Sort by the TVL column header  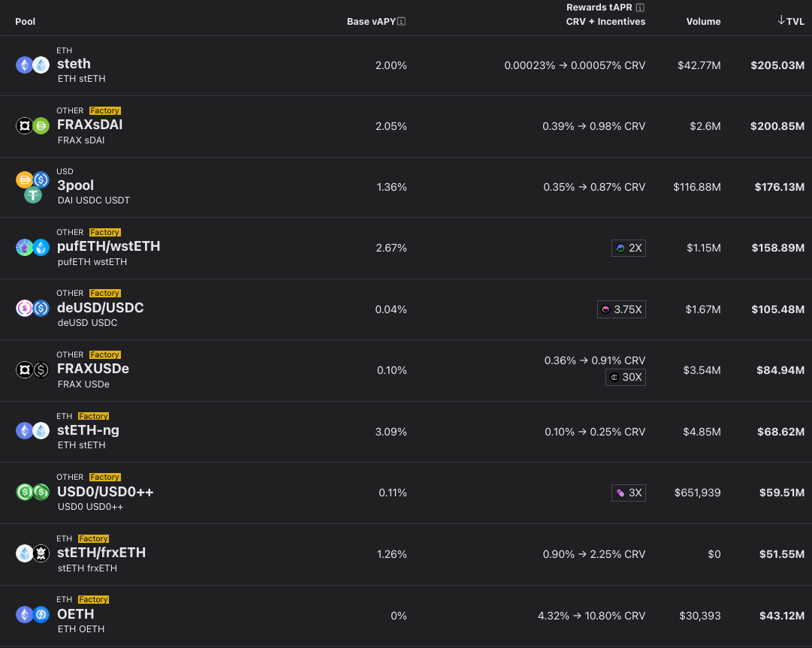[795, 21]
